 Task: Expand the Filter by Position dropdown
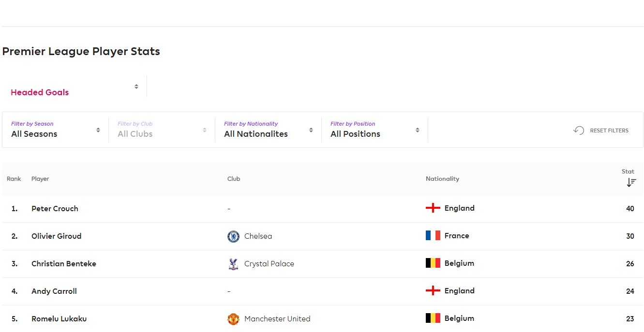(x=375, y=130)
